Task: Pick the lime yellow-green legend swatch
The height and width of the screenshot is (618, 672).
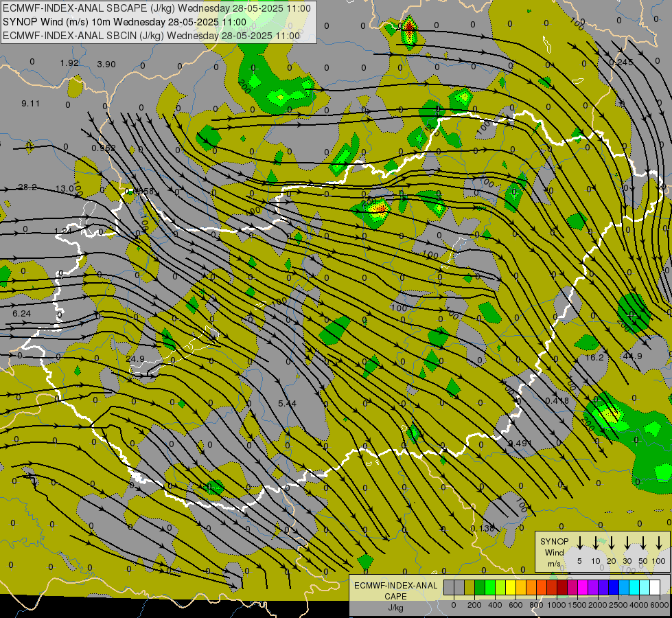Action: click(500, 587)
